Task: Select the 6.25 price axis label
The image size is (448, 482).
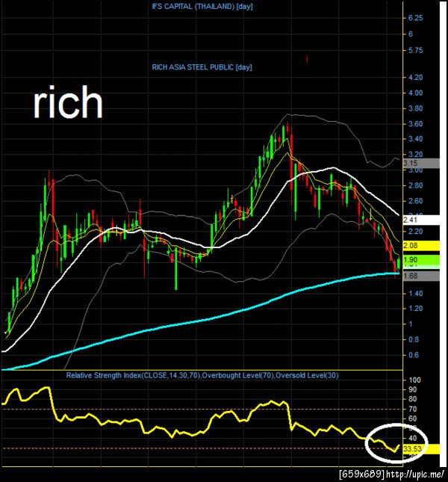Action: [x=415, y=18]
